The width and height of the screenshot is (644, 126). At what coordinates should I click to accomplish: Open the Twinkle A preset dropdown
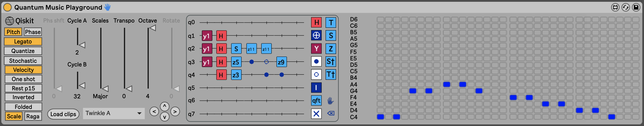[114, 114]
